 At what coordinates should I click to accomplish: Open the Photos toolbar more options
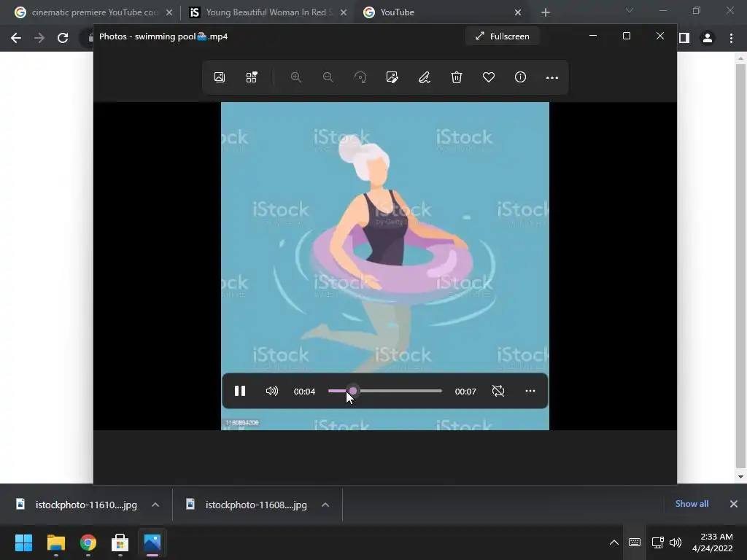[552, 77]
